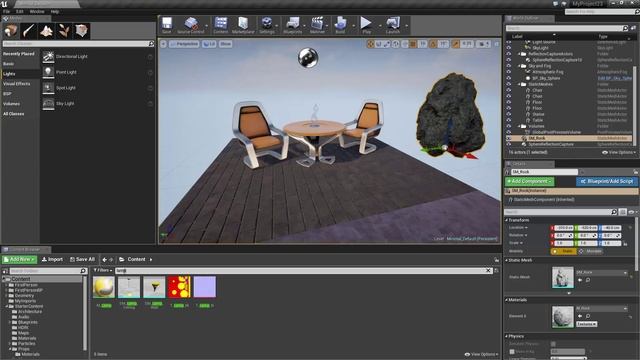Open camera speed setting in viewport toolbar
The image size is (640, 360).
[484, 44]
